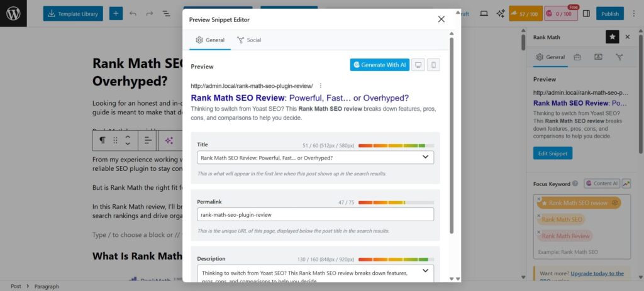
Task: Click the Rank Math SEO Review preview title
Action: coord(300,98)
